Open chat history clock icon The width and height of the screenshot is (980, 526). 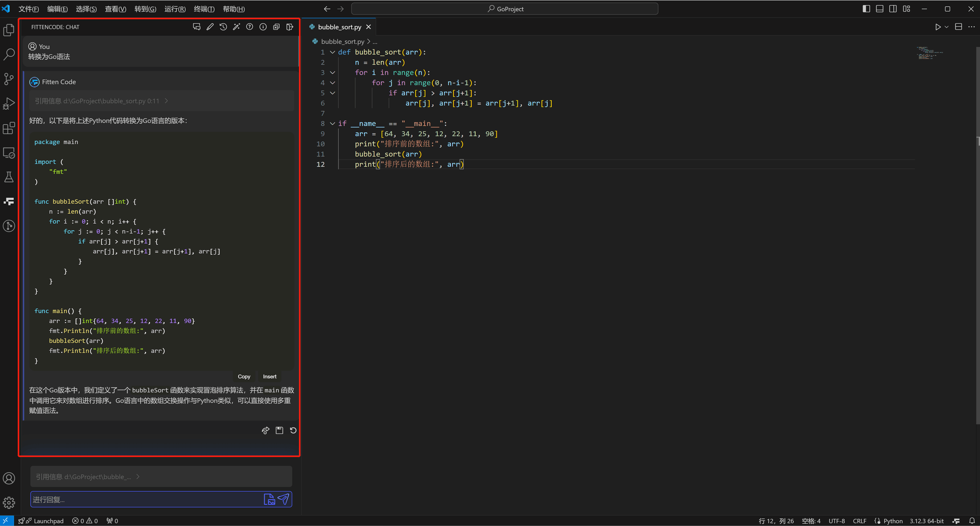pyautogui.click(x=223, y=27)
